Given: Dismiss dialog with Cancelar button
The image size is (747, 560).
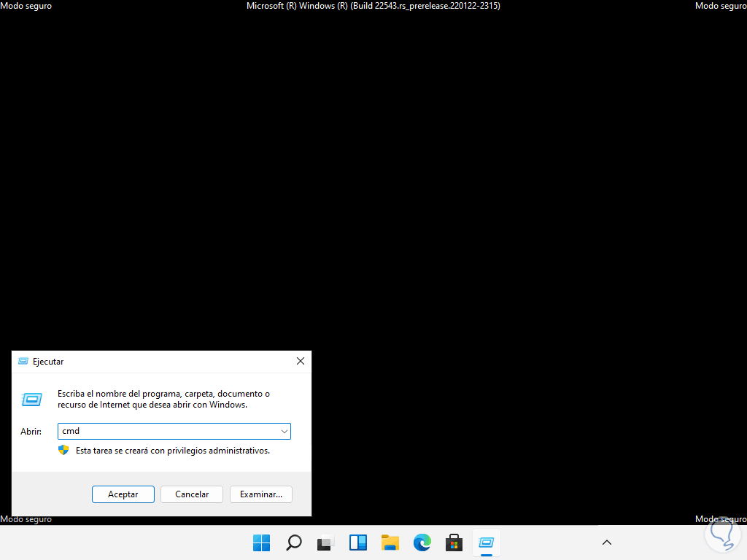Looking at the screenshot, I should (x=192, y=494).
